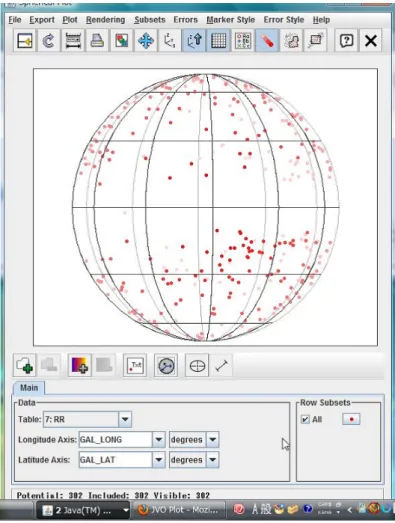
Task: Open the Rendering menu
Action: pyautogui.click(x=105, y=20)
